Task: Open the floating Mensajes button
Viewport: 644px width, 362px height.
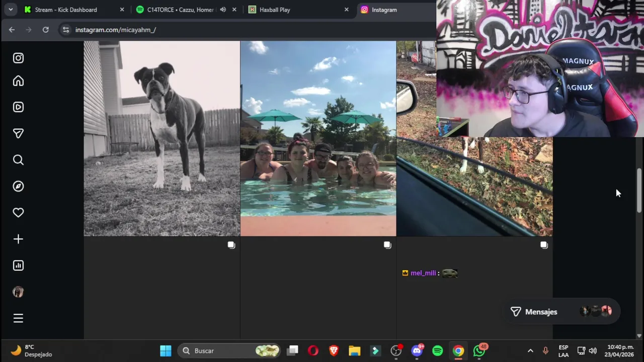Action: (561, 312)
